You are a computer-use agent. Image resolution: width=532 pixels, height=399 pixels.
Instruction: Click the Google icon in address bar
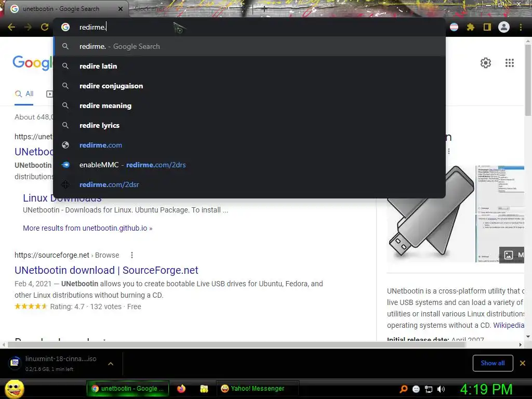coord(65,27)
